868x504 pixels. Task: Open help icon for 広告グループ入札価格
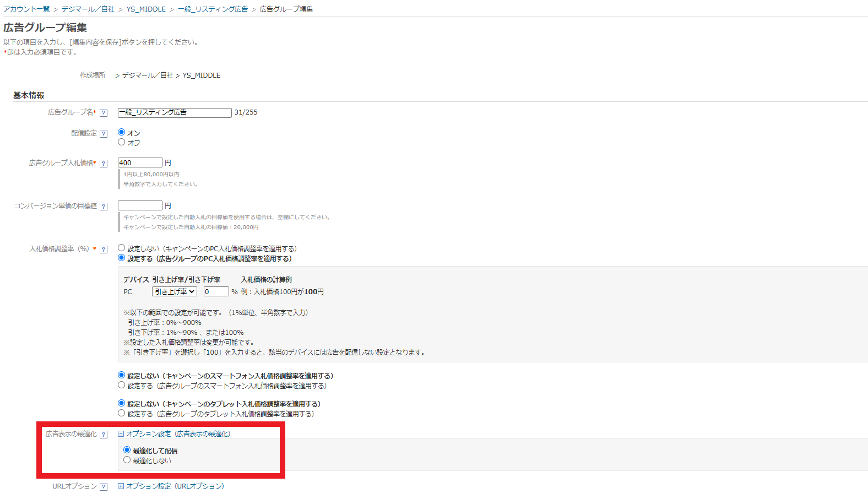104,164
